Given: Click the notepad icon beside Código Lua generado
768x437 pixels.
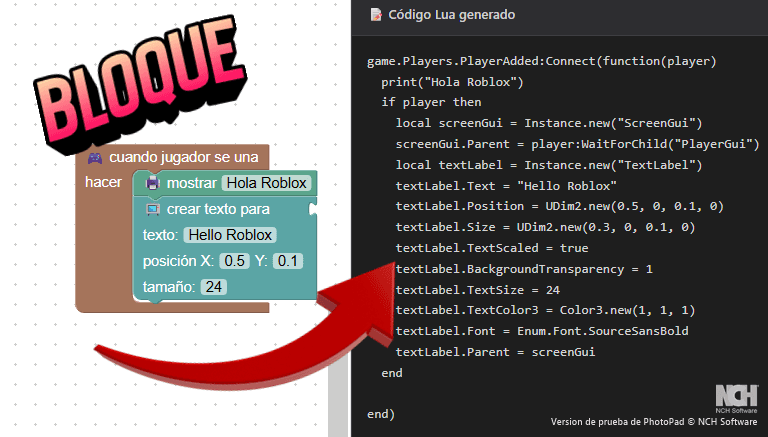Looking at the screenshot, I should (x=376, y=15).
